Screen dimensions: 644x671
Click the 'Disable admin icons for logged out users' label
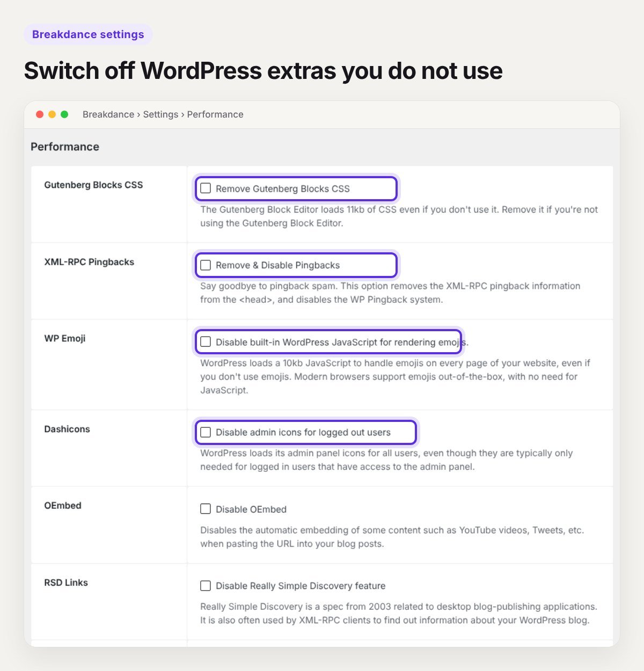(x=303, y=433)
